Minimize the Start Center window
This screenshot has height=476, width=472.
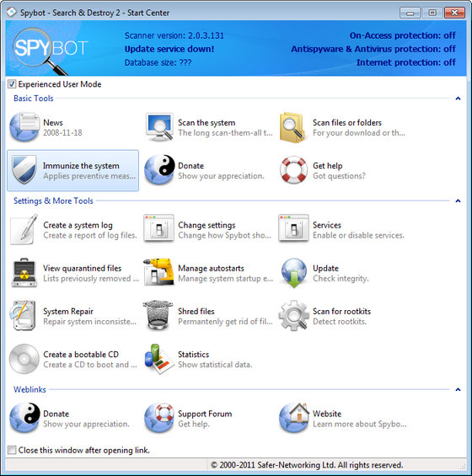410,13
